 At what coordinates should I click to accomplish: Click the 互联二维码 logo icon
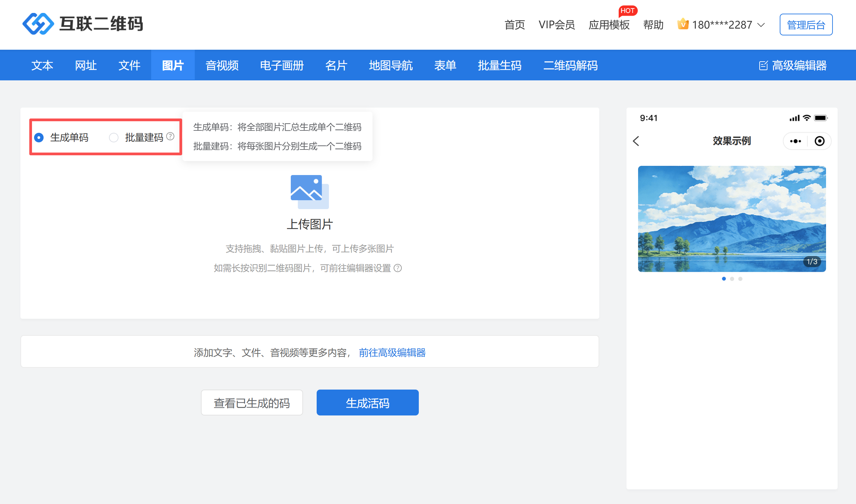coord(38,24)
